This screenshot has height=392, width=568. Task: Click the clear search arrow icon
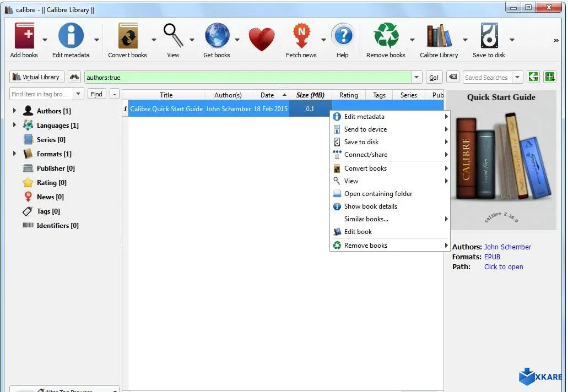click(453, 77)
